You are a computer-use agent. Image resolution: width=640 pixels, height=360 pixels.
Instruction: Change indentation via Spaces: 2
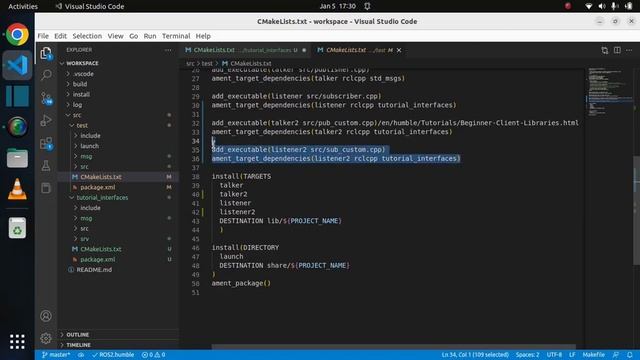pos(527,355)
